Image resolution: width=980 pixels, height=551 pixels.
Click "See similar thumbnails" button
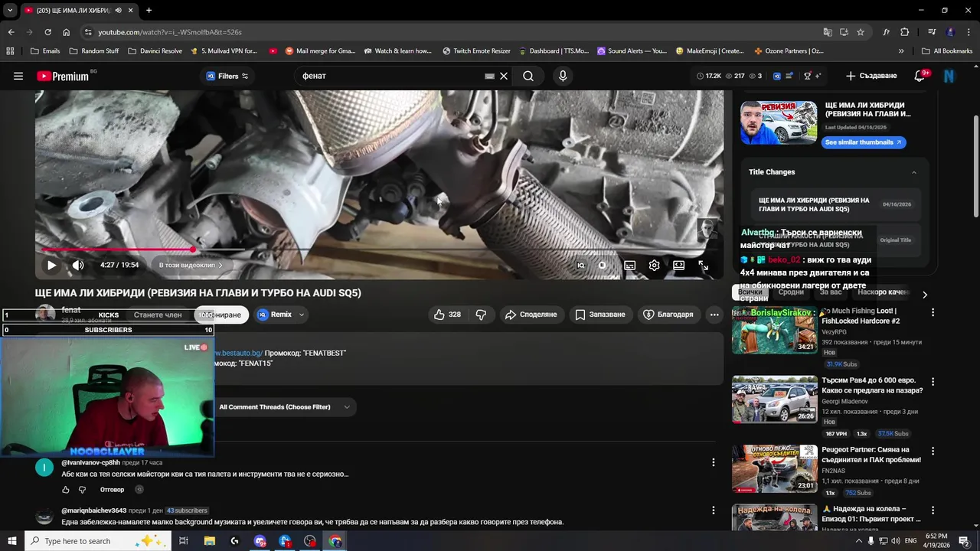tap(864, 142)
